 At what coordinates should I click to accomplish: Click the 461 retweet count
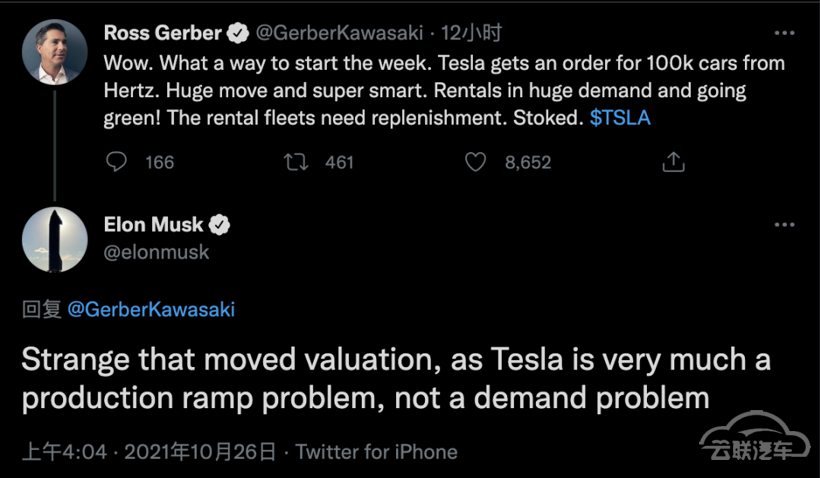[339, 162]
